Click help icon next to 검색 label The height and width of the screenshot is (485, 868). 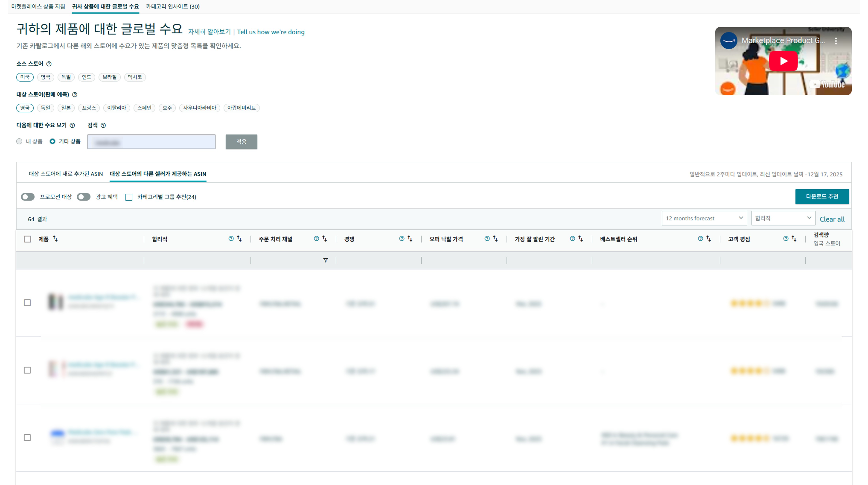pos(103,125)
